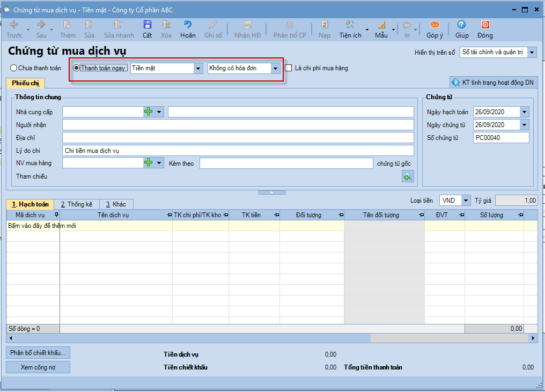The image size is (545, 392).
Task: Open the Tiền mặt payment method dropdown
Action: pyautogui.click(x=198, y=68)
